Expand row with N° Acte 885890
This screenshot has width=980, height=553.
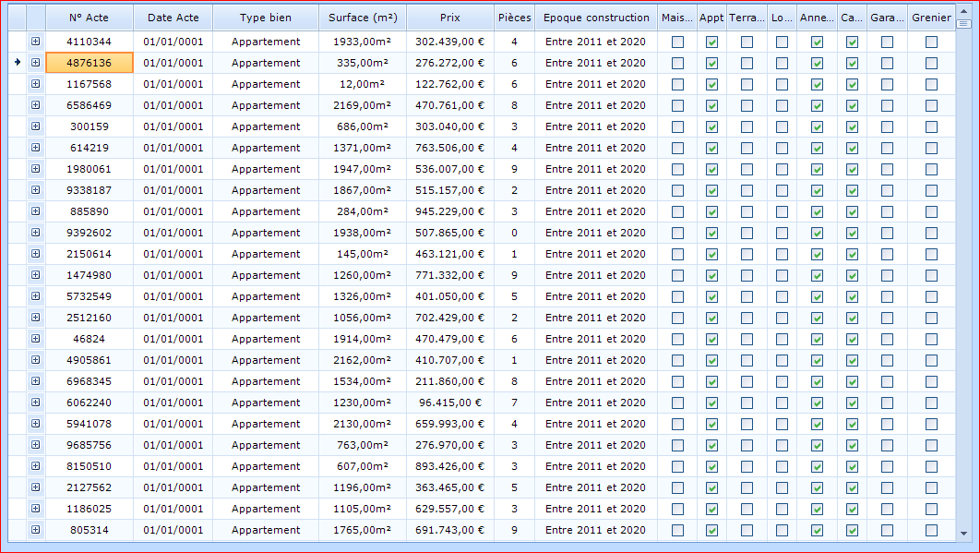point(36,211)
